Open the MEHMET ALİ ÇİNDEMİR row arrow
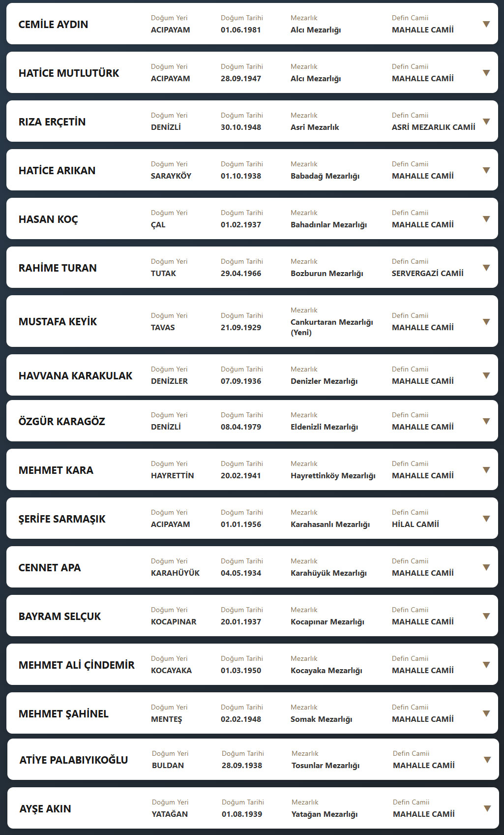This screenshot has height=835, width=504. [x=486, y=665]
